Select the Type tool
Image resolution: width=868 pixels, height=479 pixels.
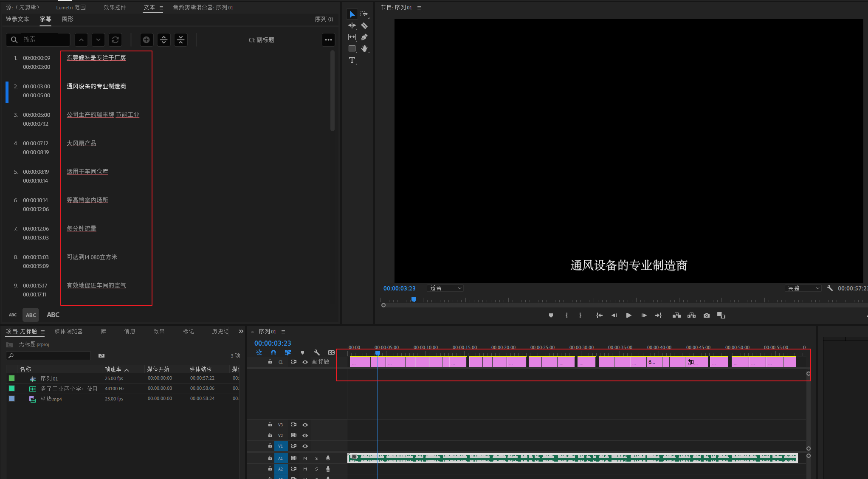click(x=352, y=60)
